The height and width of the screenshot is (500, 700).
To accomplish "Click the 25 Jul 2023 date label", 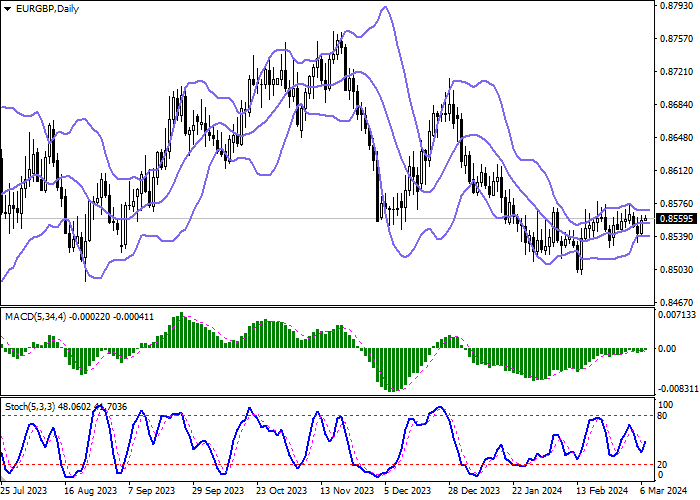I will pos(24,491).
